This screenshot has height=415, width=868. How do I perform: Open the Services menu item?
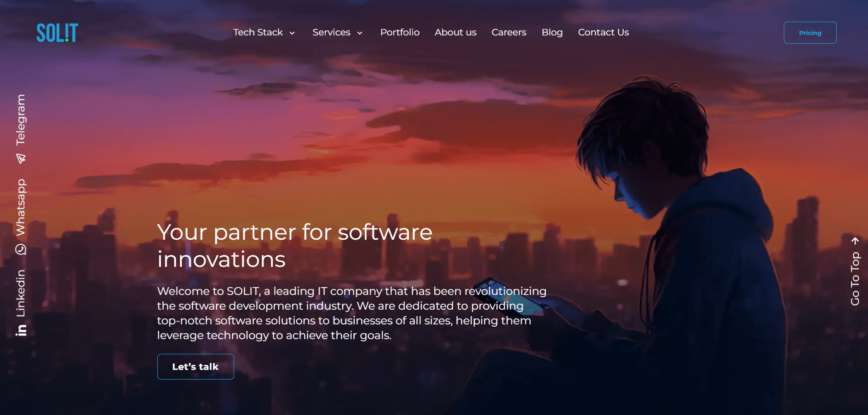pos(331,32)
